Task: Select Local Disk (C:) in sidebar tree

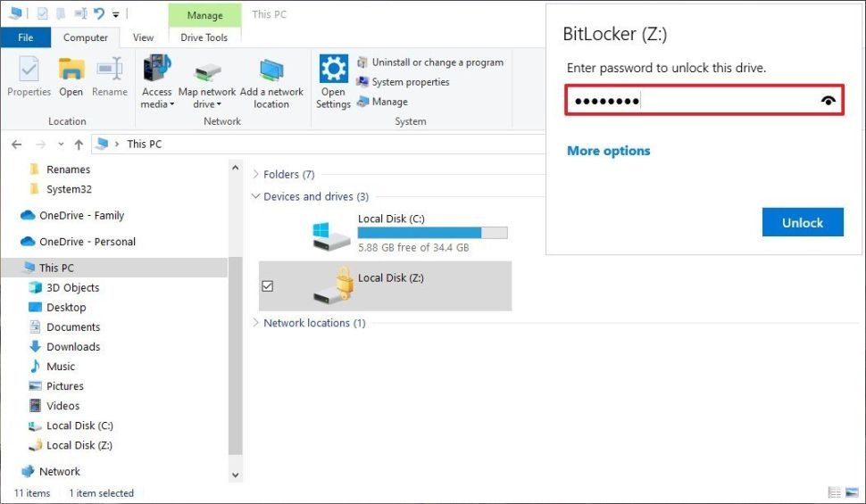Action: [79, 426]
